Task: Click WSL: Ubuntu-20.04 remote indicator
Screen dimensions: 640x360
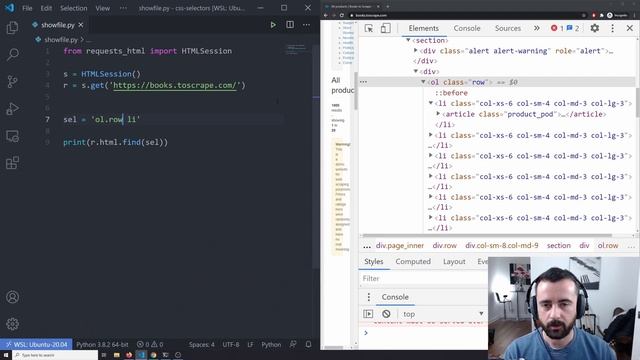Action: tap(36, 344)
